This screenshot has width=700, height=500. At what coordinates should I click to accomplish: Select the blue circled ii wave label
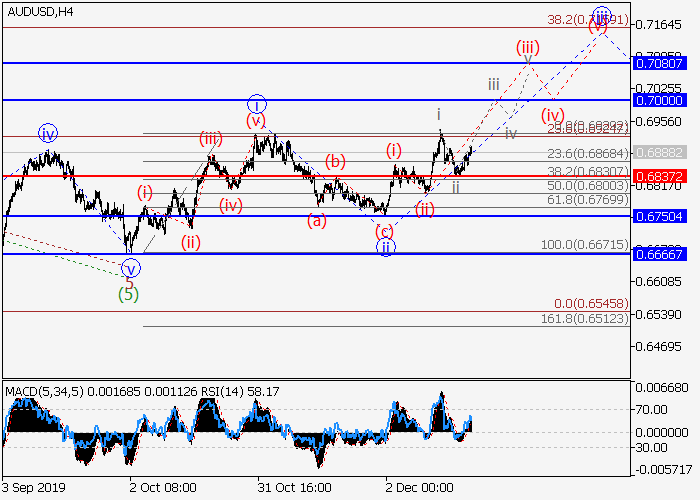tap(386, 247)
